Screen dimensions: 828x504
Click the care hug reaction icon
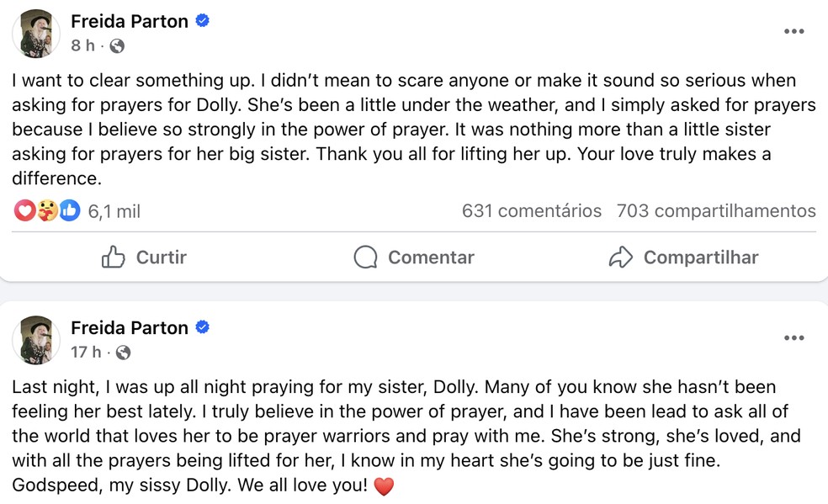pyautogui.click(x=47, y=211)
